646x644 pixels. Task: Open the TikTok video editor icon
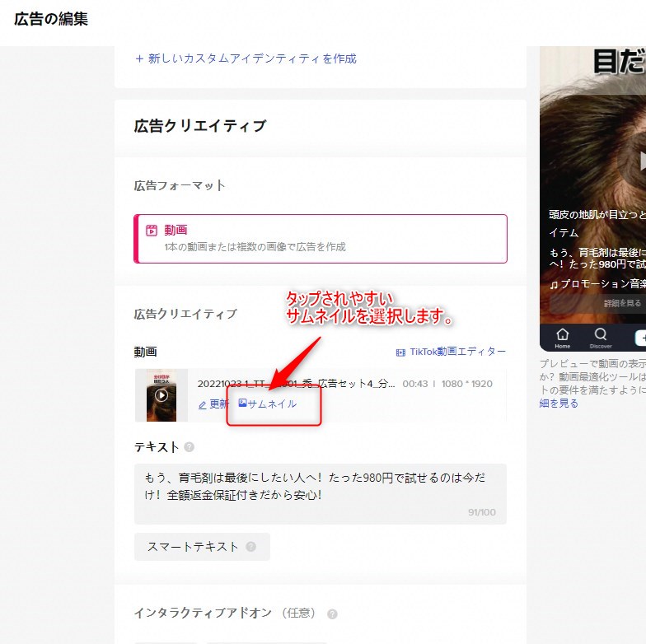(401, 352)
